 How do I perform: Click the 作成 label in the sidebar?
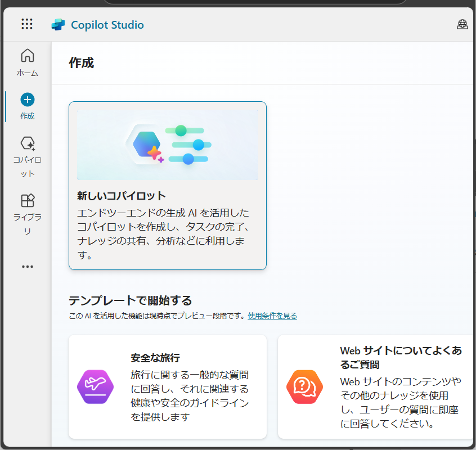pos(28,116)
